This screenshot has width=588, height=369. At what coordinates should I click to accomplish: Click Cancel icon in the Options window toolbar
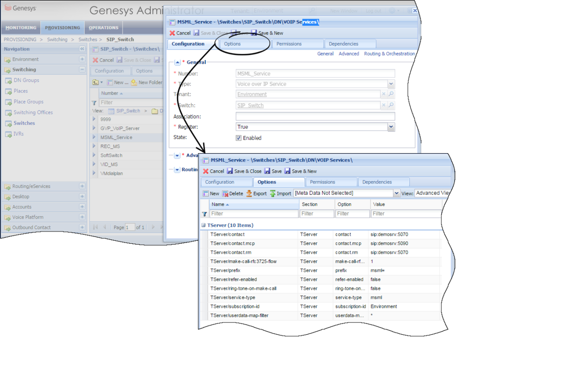tap(206, 171)
